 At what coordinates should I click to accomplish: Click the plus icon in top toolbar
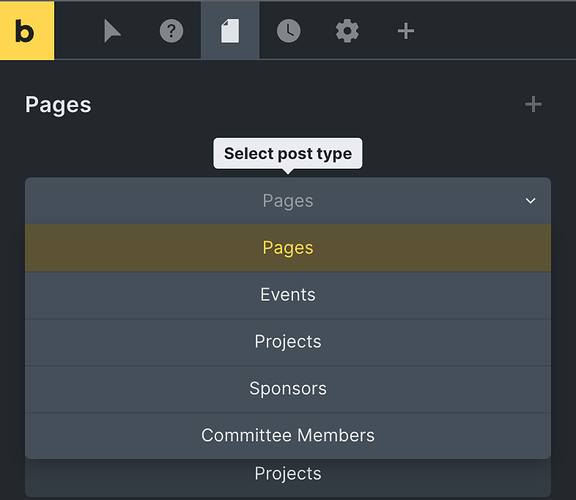406,31
